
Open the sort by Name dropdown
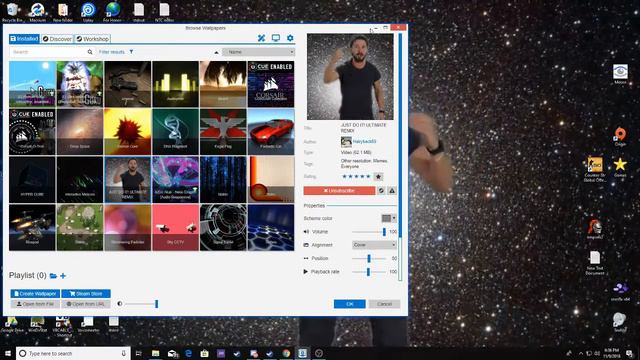pos(259,52)
